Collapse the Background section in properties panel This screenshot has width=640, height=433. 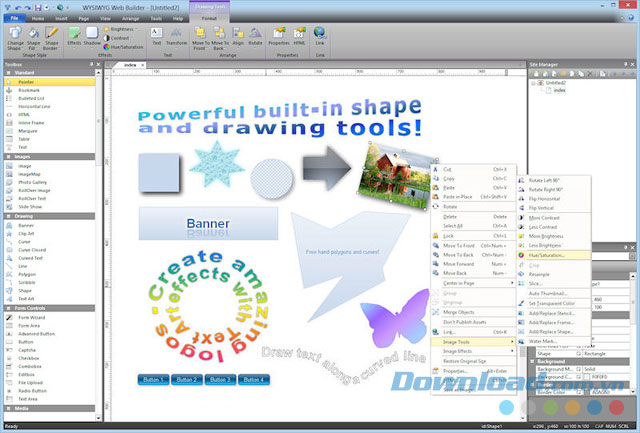click(532, 362)
